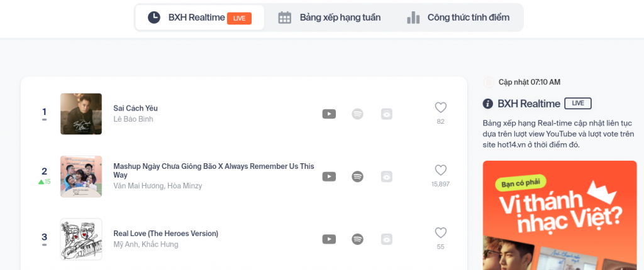Click the third streaming icon for Sai Cách Yêu
Viewport: 644px width, 270px height.
(387, 114)
